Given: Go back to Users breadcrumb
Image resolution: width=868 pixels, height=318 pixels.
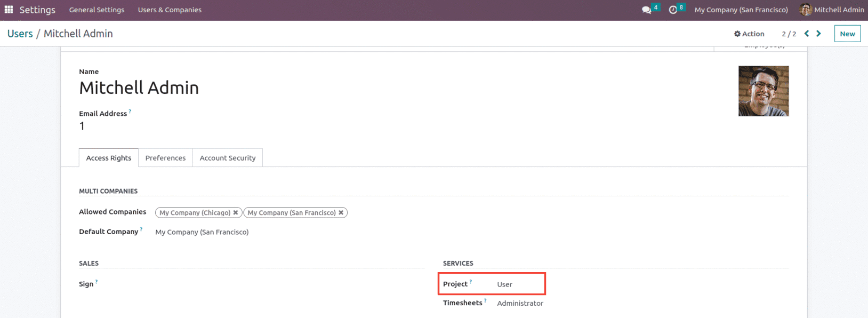Looking at the screenshot, I should (x=20, y=34).
